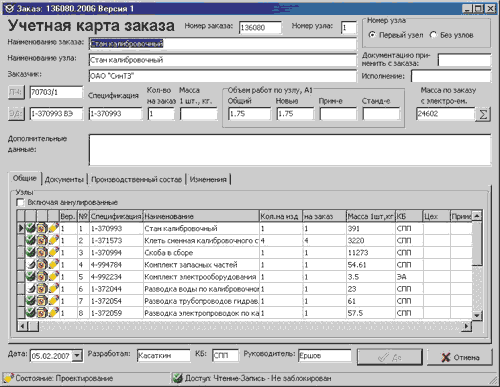Click the Спецификация column header in table
This screenshot has width=500, height=387.
tap(116, 216)
